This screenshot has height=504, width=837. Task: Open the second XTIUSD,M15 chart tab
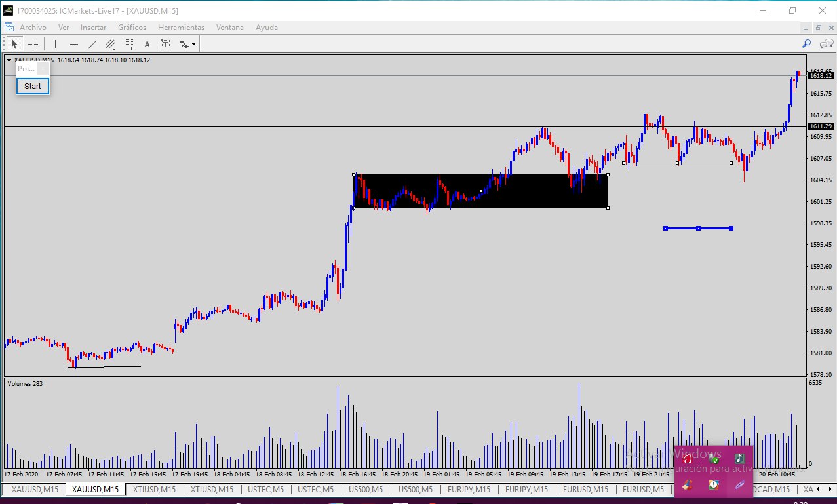pos(212,489)
